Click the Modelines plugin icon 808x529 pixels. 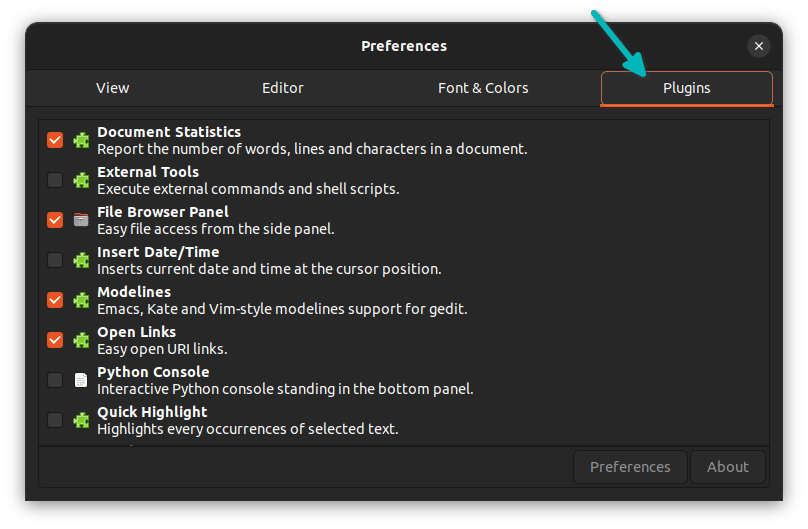click(81, 300)
